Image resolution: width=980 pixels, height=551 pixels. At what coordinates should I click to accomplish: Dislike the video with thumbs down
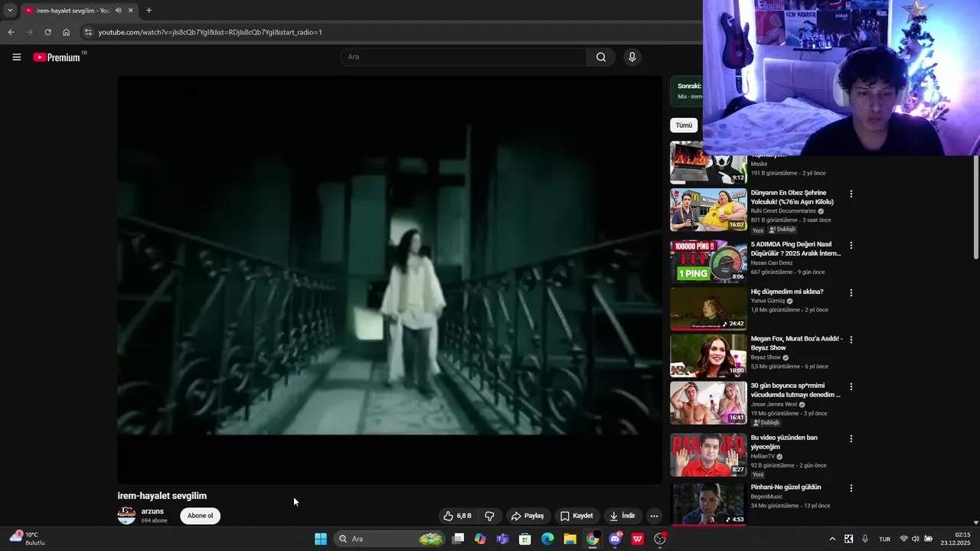[490, 516]
